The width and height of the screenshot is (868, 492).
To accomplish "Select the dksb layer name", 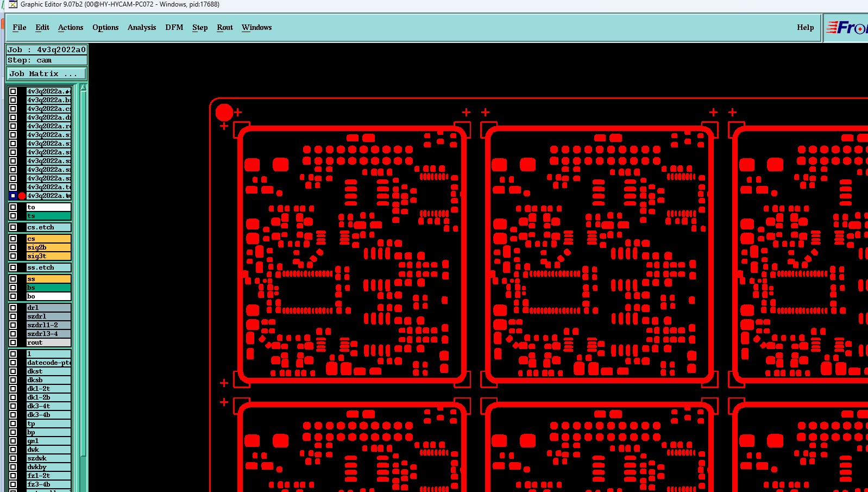I will pos(49,380).
